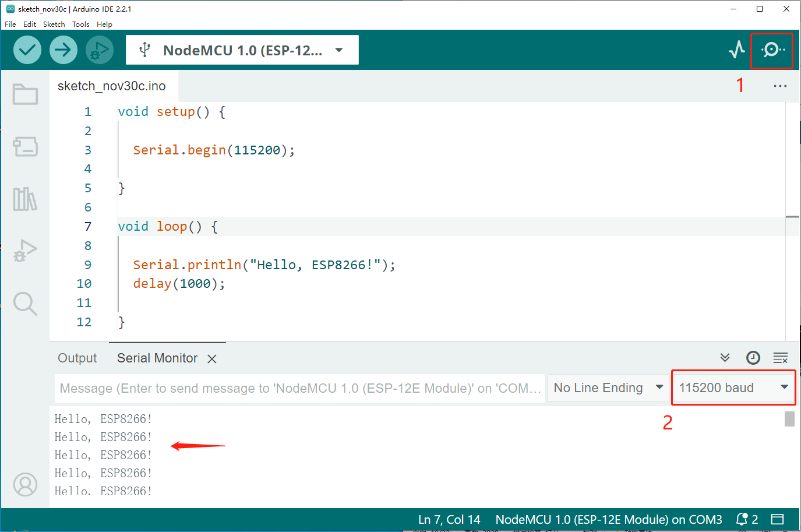Open the Edit menu
Viewport: 801px width, 532px height.
click(x=30, y=24)
